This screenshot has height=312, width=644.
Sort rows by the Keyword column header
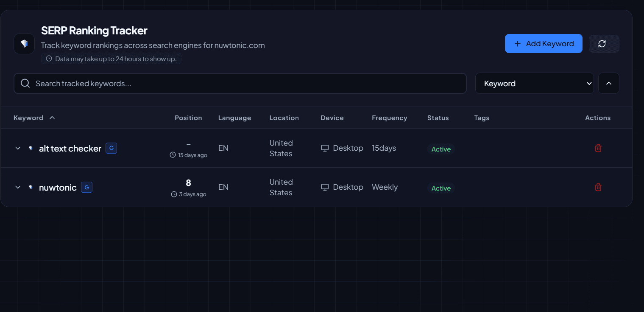click(x=34, y=118)
